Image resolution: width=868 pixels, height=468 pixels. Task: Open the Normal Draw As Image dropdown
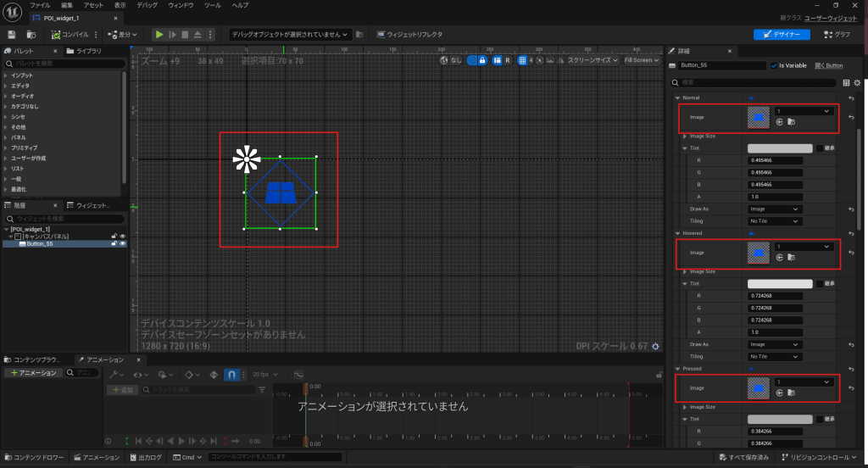point(774,209)
